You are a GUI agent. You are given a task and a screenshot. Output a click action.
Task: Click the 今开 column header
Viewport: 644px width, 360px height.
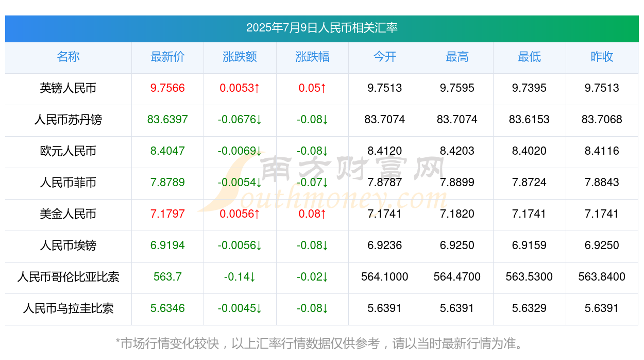click(385, 57)
